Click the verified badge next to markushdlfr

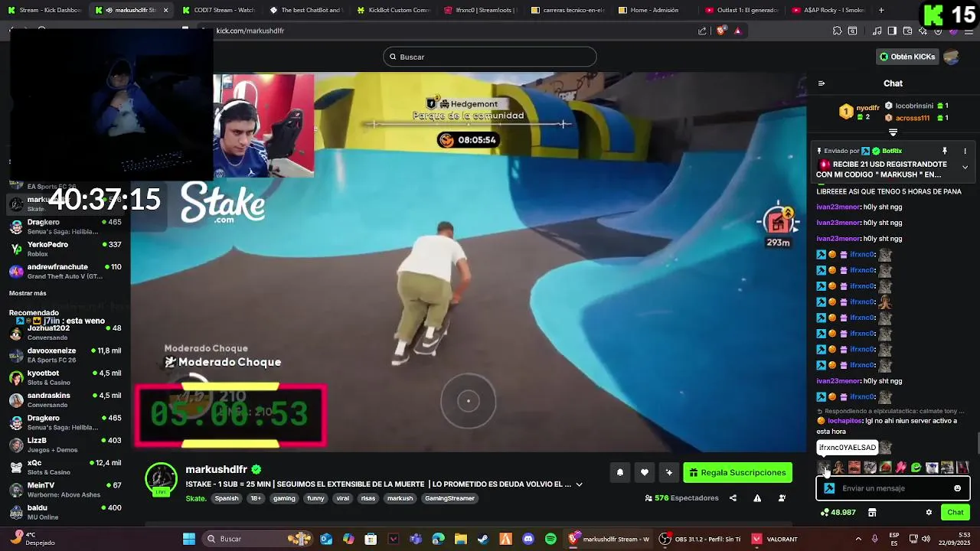click(256, 470)
